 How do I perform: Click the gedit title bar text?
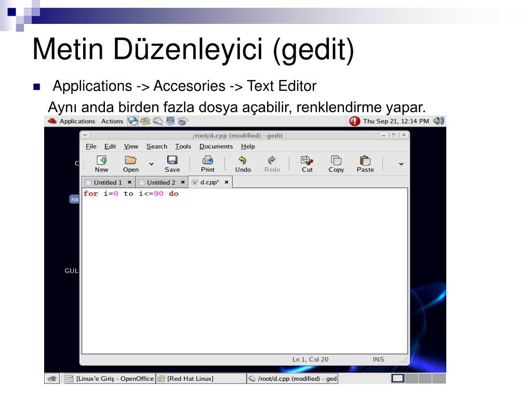pyautogui.click(x=237, y=136)
